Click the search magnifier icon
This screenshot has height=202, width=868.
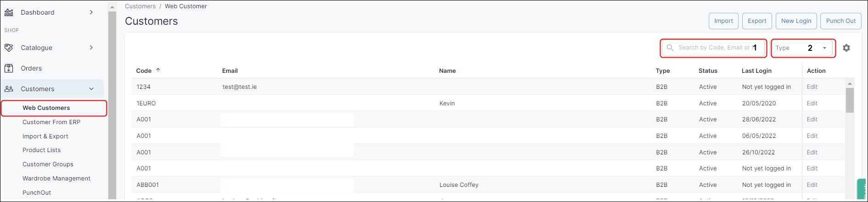click(x=670, y=48)
